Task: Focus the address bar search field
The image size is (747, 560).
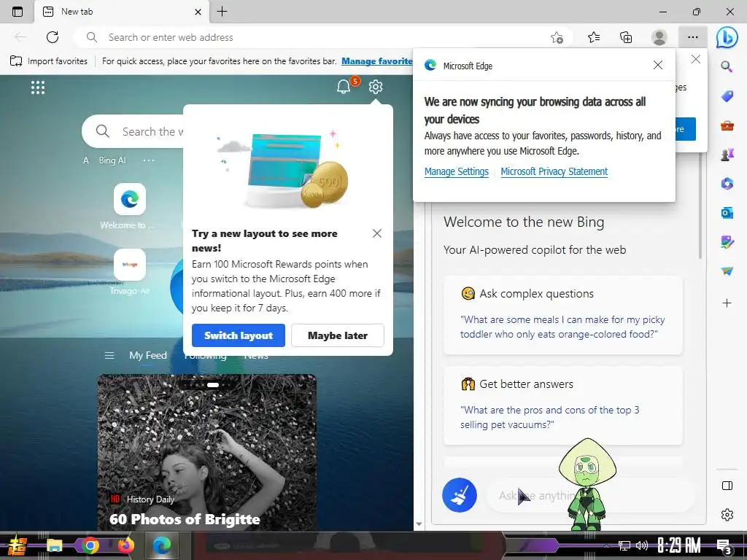Action: tap(324, 37)
